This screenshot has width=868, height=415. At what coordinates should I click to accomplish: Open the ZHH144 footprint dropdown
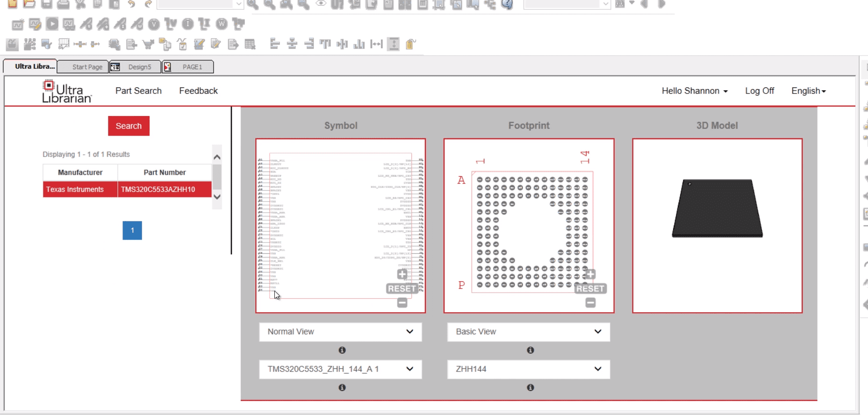coord(529,369)
